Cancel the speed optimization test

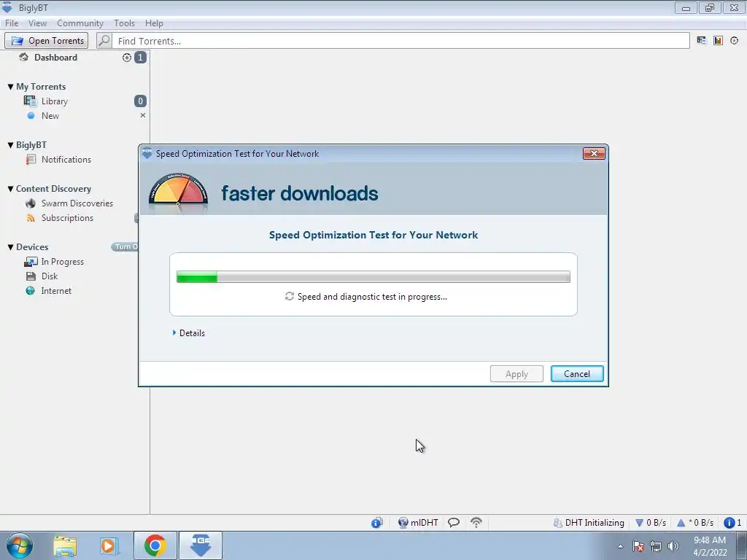(x=577, y=374)
